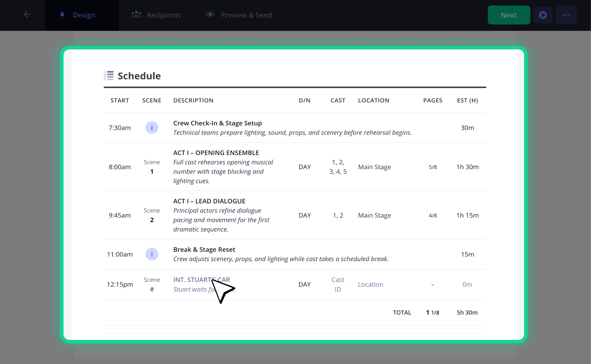
Task: Click the Location placeholder field
Action: [x=370, y=284]
